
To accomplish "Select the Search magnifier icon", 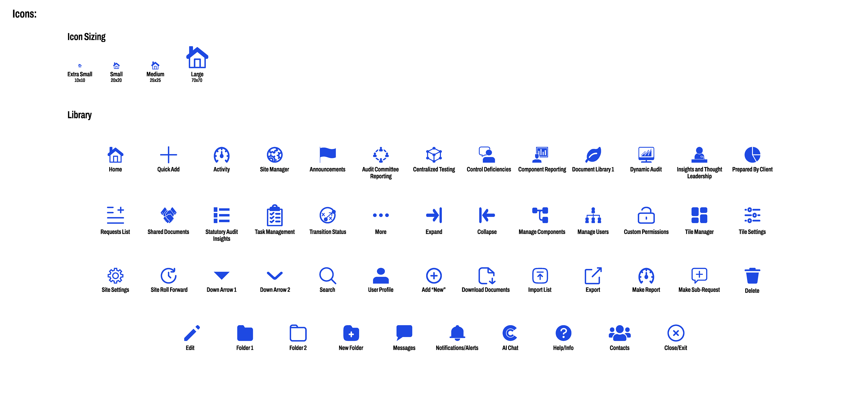I will tap(328, 276).
